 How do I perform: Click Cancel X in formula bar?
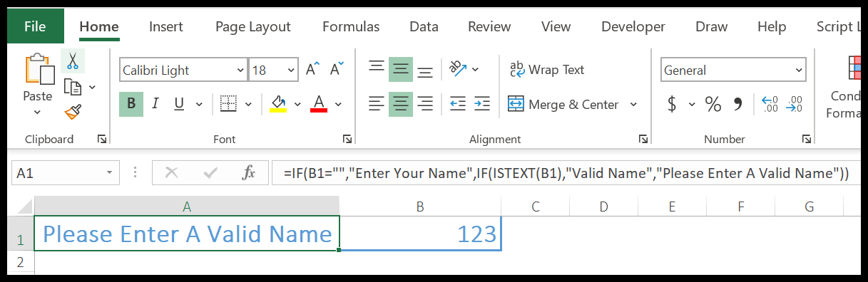point(171,172)
